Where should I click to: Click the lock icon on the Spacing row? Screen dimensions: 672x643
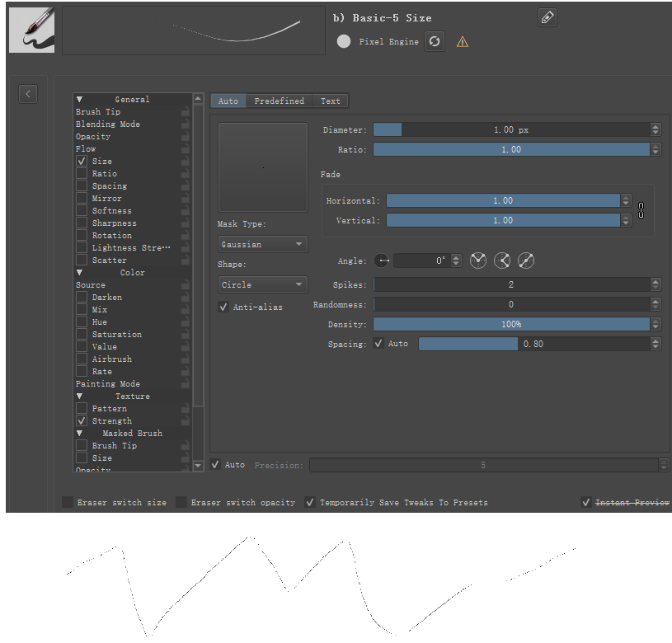(x=186, y=186)
